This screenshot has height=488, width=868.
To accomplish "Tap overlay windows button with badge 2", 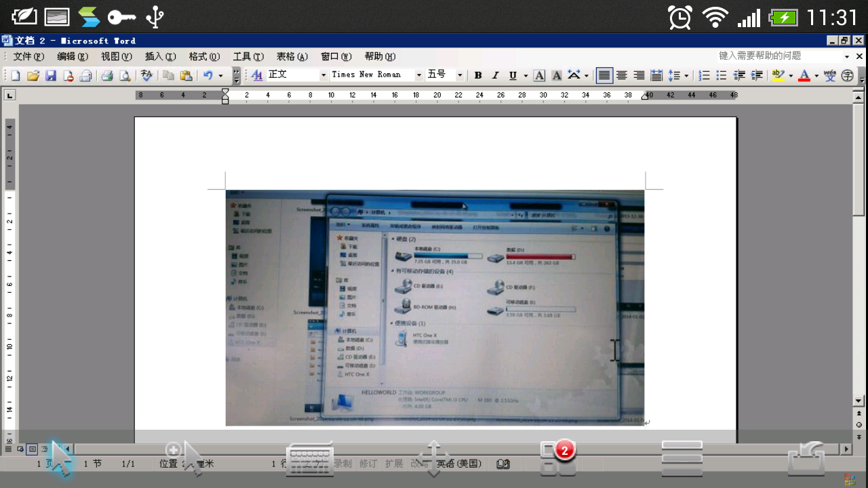I will tap(557, 457).
